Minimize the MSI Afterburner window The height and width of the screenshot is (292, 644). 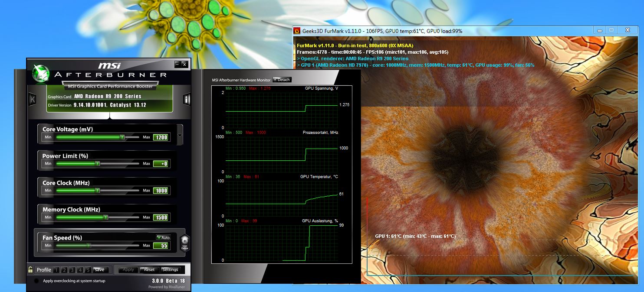177,64
